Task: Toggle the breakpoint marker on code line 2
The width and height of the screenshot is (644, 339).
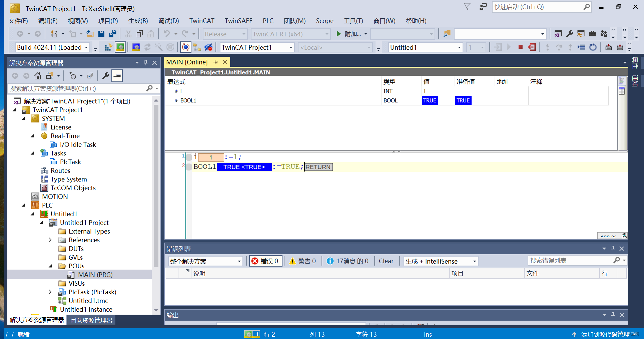Action: click(x=189, y=167)
